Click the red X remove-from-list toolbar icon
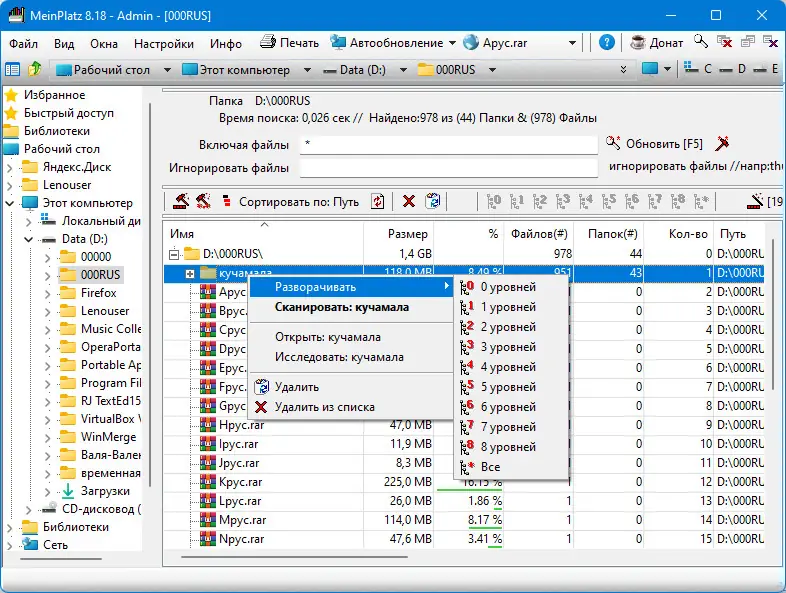Image resolution: width=786 pixels, height=593 pixels. click(409, 202)
